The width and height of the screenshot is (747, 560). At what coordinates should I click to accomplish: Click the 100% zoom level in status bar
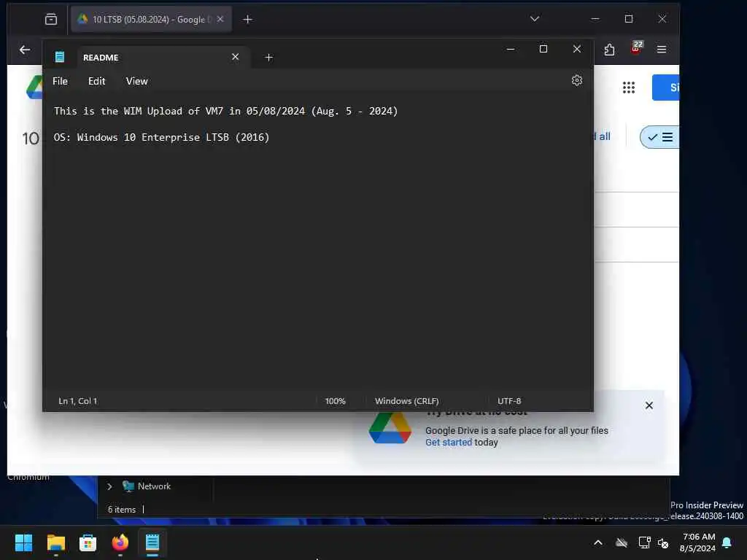336,401
